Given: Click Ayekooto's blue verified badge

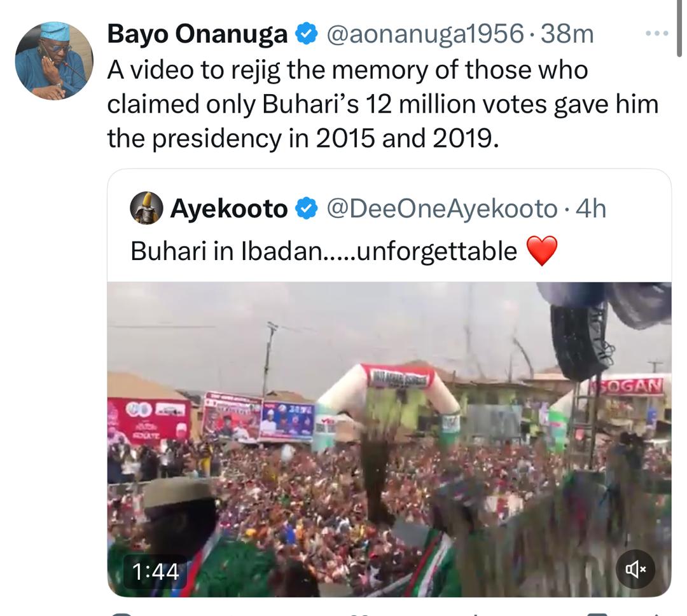Looking at the screenshot, I should tap(307, 209).
